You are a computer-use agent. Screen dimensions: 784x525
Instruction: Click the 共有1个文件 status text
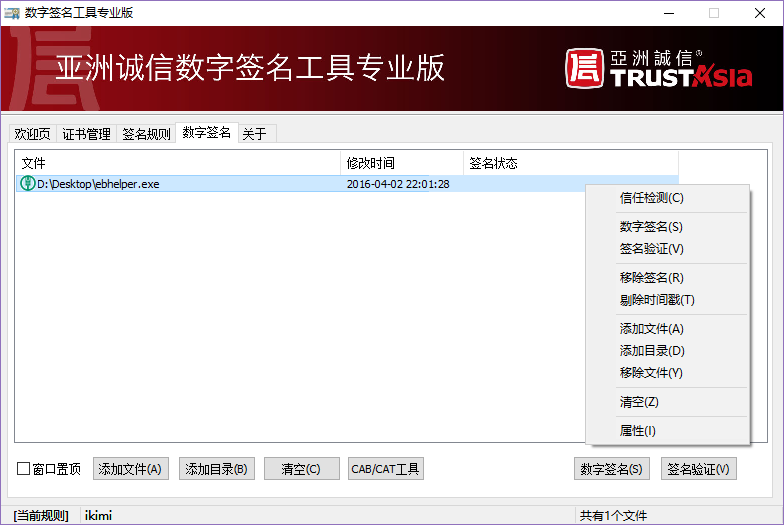613,516
